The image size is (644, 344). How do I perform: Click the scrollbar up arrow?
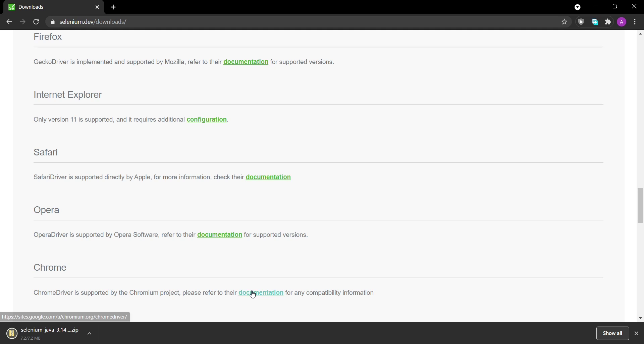tap(640, 34)
